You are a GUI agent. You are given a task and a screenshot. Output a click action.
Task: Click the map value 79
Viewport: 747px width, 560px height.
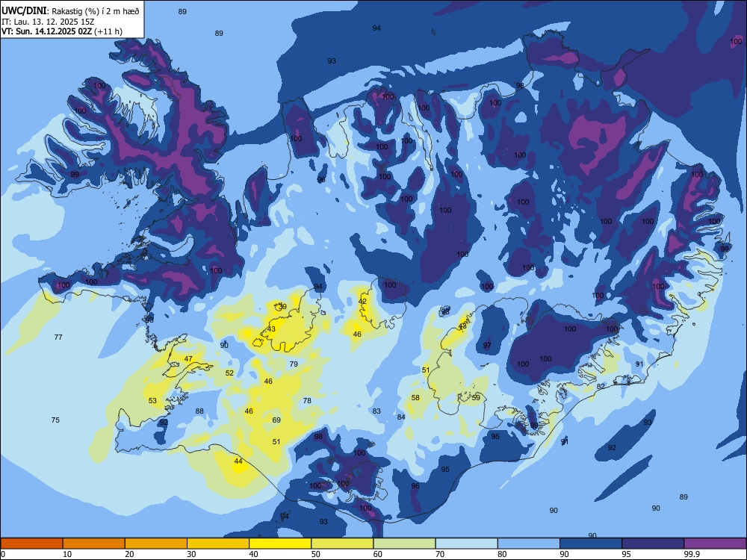point(294,364)
